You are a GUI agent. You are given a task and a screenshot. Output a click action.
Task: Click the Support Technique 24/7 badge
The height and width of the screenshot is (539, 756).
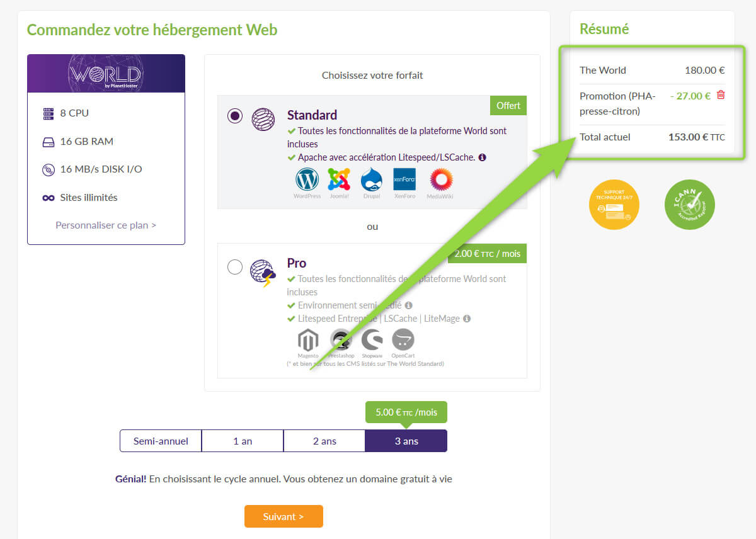coord(614,205)
